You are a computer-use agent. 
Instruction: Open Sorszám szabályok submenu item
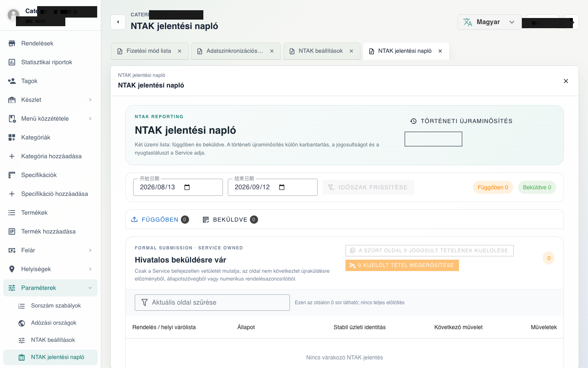50,306
